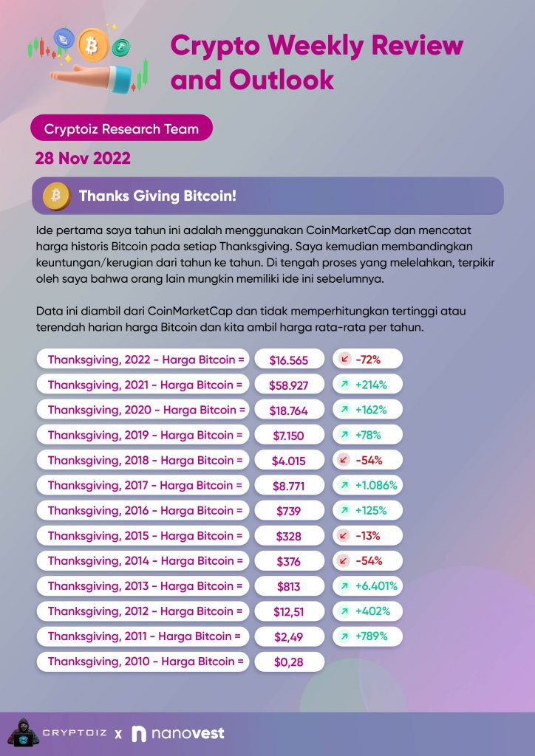Click the Crypto Weekly Review and Outlook title
Viewport: 535px width, 756px height.
coord(317,63)
